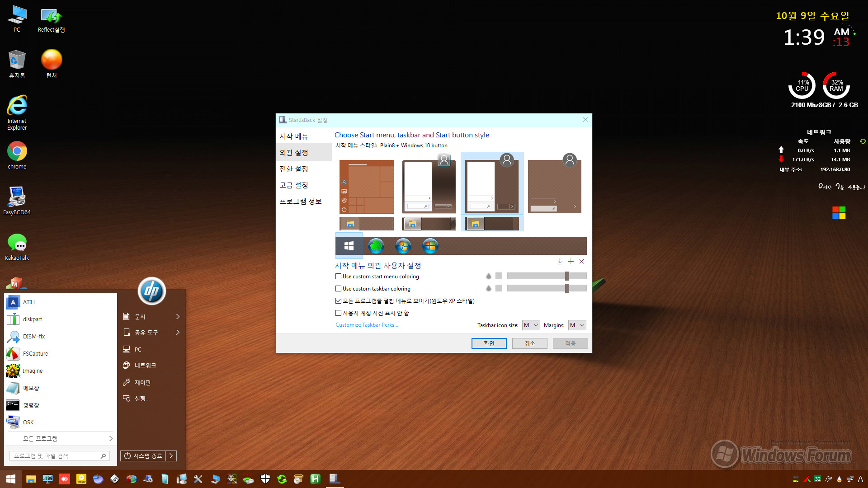Image resolution: width=868 pixels, height=488 pixels.
Task: Open the white shield taskbar icon
Action: [265, 479]
